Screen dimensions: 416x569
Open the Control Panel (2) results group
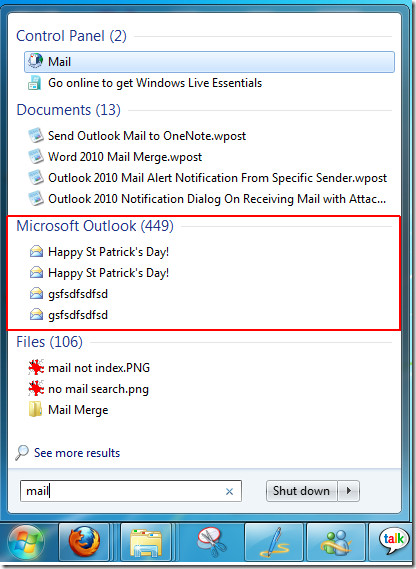point(71,36)
